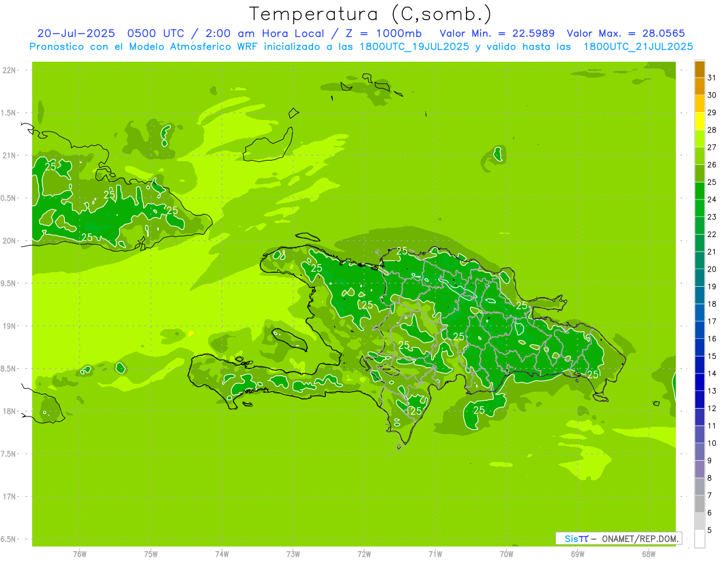Click the legend swatch between 22 and 23
Image resolution: width=728 pixels, height=562 pixels.
(699, 226)
